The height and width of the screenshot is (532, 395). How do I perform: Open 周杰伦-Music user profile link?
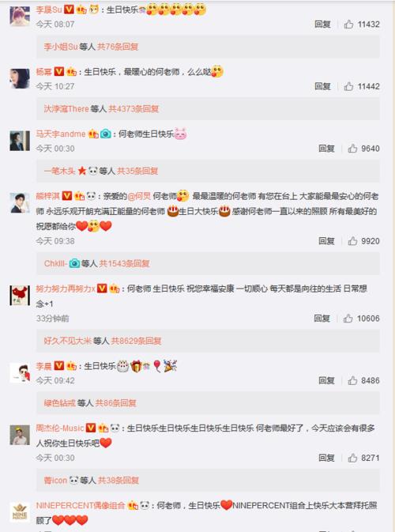click(60, 428)
